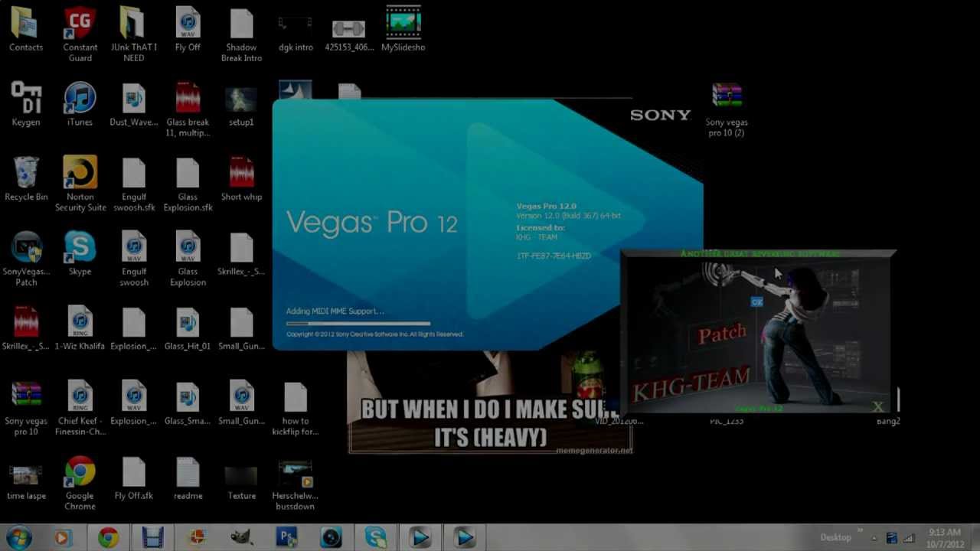
Task: Click the network signal tray icon
Action: [x=909, y=538]
